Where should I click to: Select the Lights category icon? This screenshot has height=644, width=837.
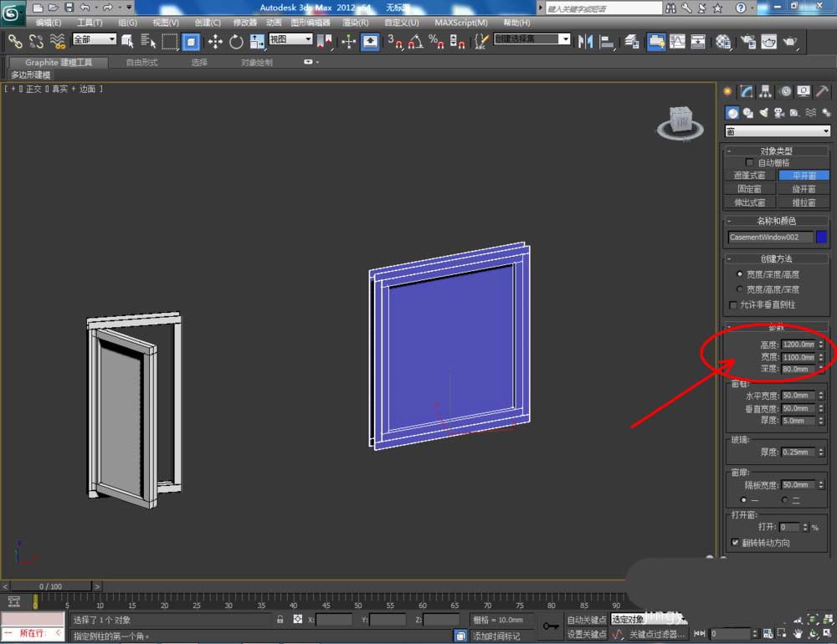coord(764,113)
